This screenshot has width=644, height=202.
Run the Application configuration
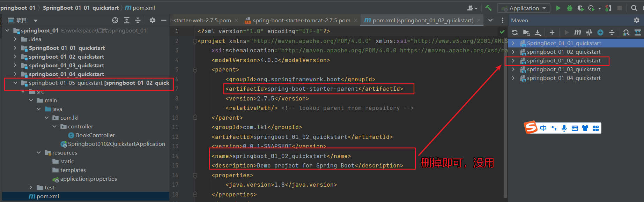[558, 8]
